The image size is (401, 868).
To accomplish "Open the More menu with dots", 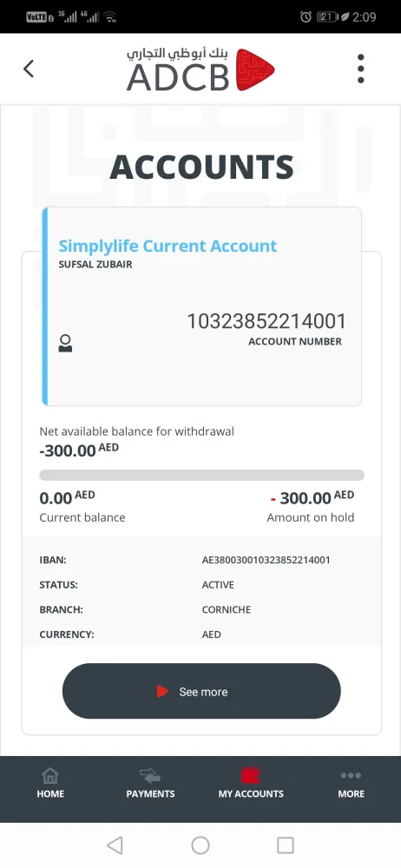I will [x=352, y=783].
